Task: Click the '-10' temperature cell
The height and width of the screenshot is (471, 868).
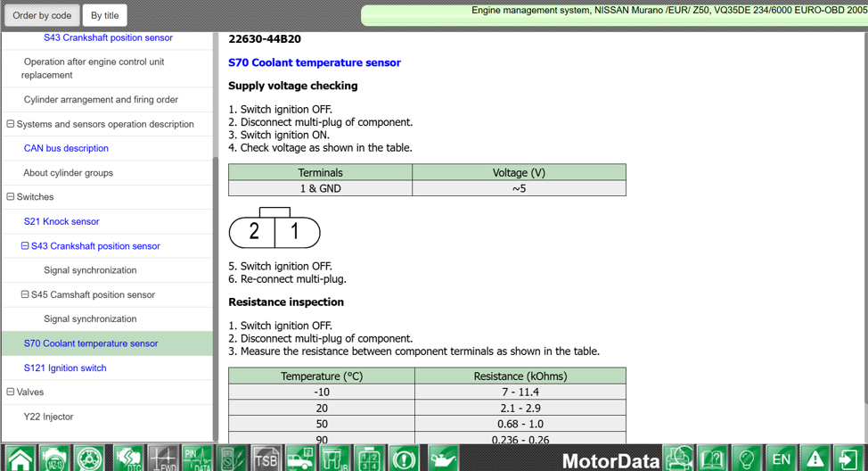Action: click(322, 392)
